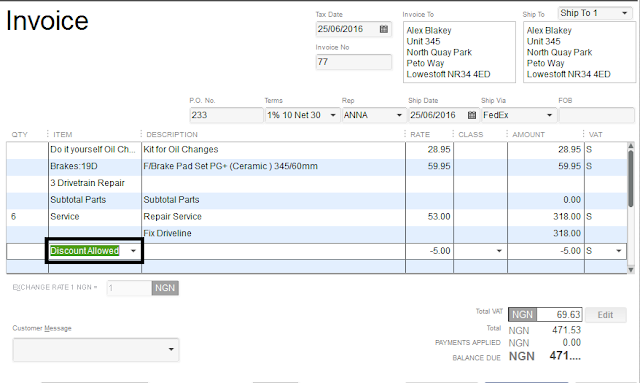Image resolution: width=640 pixels, height=383 pixels.
Task: Click the CLASS column header
Action: (471, 134)
